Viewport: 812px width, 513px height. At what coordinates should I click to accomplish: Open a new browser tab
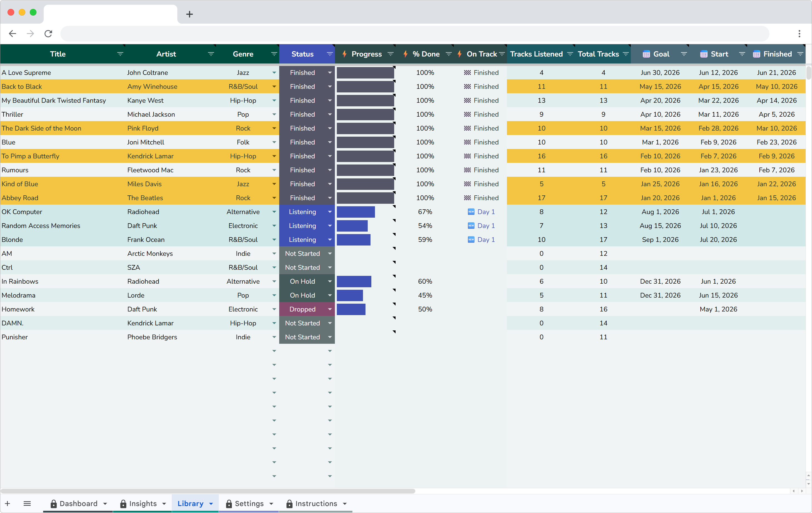click(x=190, y=14)
